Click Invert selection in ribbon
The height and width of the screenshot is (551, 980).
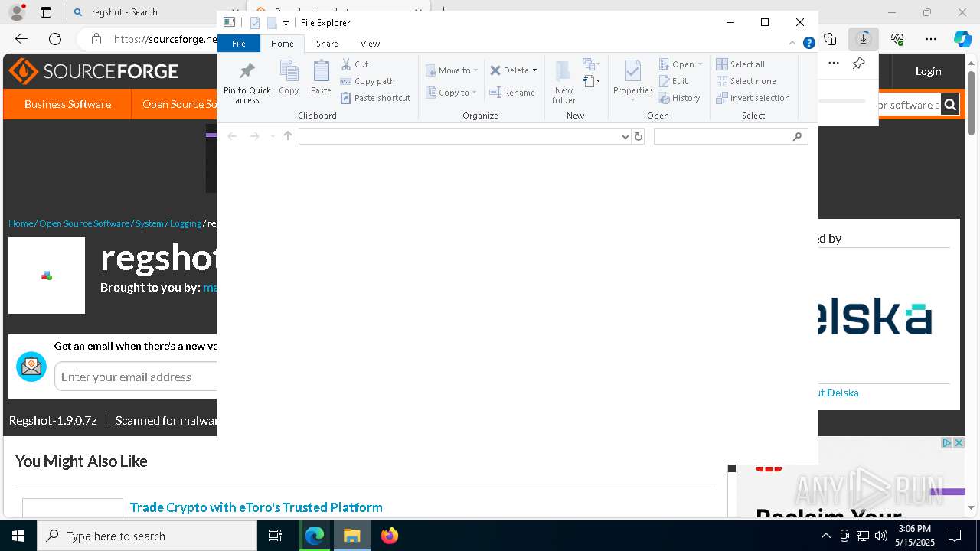pyautogui.click(x=753, y=98)
